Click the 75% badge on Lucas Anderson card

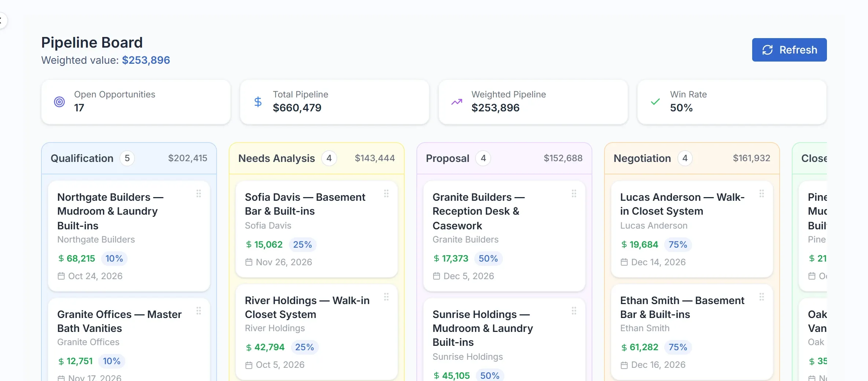tap(678, 244)
